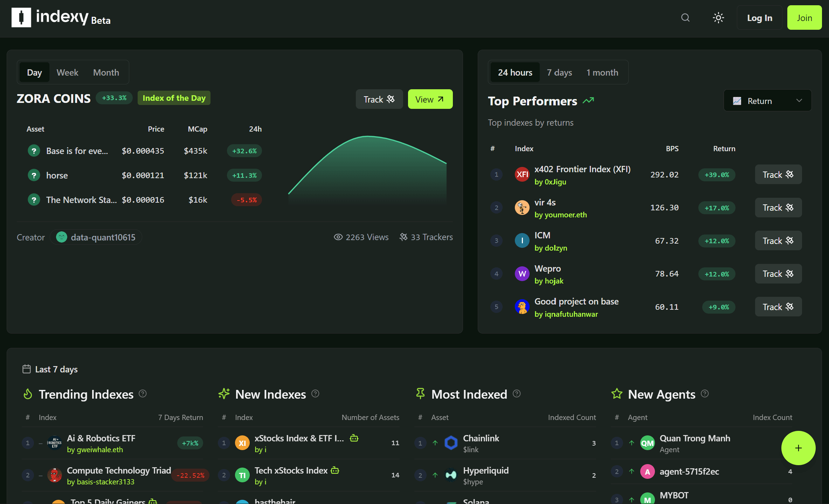Switch featured index to Week
The height and width of the screenshot is (504, 829).
(67, 72)
